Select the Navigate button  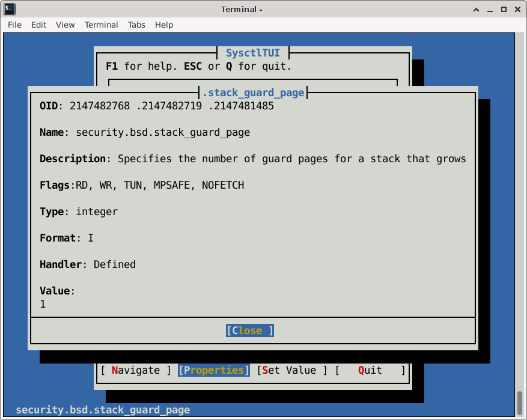[x=136, y=370]
